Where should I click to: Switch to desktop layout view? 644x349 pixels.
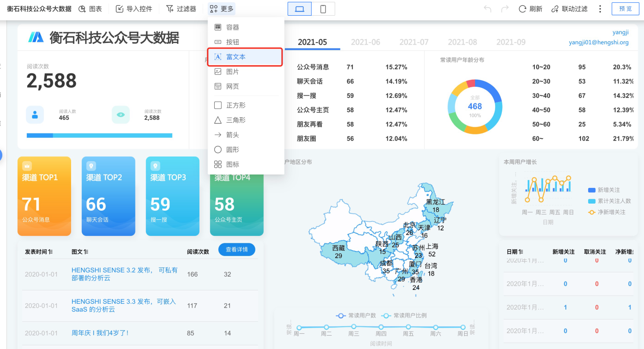click(300, 9)
